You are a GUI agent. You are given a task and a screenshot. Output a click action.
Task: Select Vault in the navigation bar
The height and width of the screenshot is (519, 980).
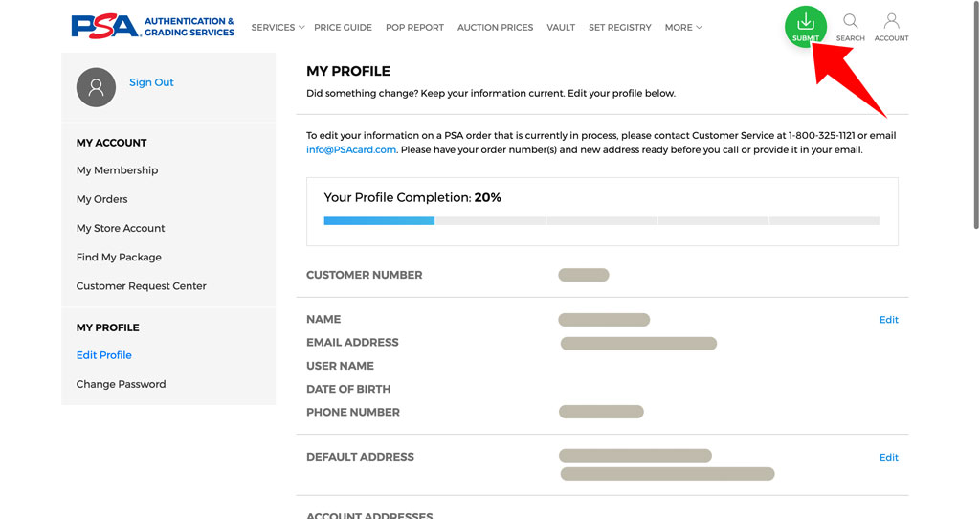click(561, 28)
